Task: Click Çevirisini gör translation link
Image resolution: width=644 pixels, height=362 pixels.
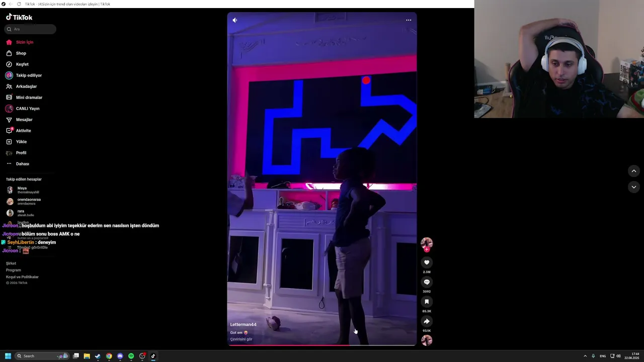Action: coord(242,339)
